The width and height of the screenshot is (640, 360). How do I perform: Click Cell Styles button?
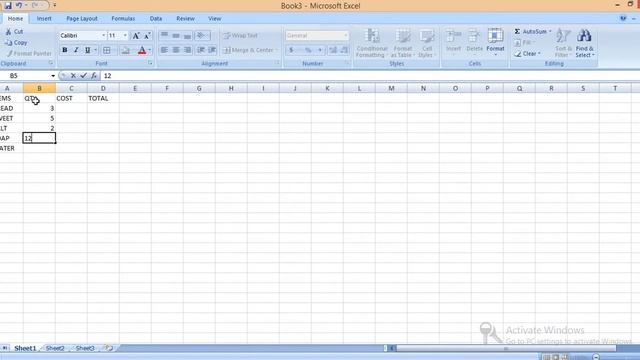click(427, 43)
